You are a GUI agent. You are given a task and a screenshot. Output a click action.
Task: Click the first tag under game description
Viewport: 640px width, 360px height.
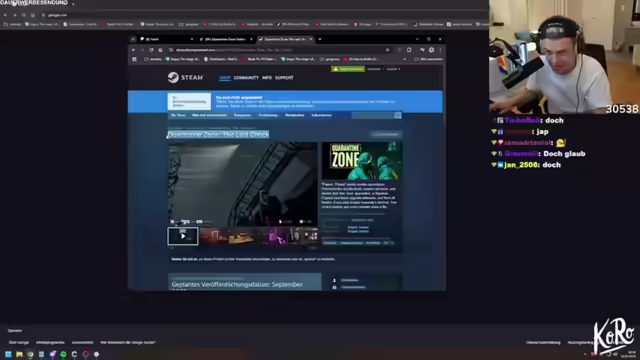(x=330, y=243)
